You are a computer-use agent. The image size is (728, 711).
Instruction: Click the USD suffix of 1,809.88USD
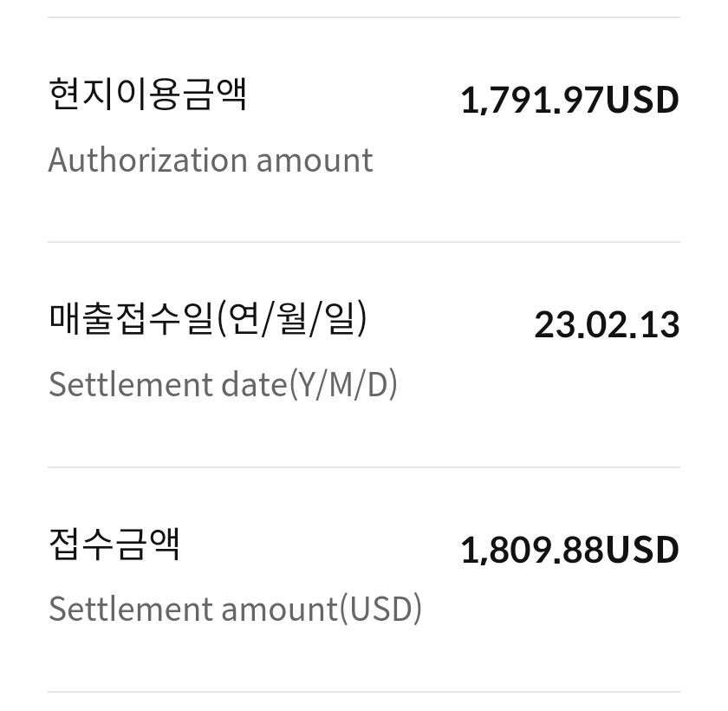click(642, 550)
